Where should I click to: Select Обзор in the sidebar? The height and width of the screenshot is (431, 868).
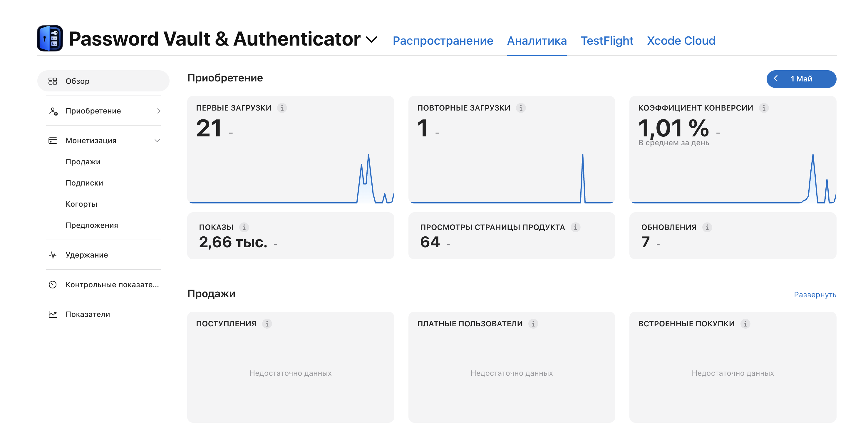(x=103, y=81)
